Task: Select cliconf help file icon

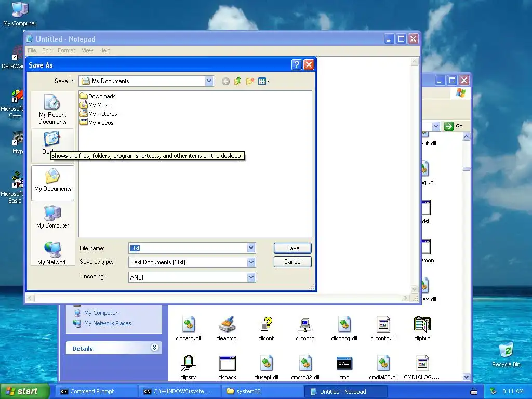Action: pos(266,329)
